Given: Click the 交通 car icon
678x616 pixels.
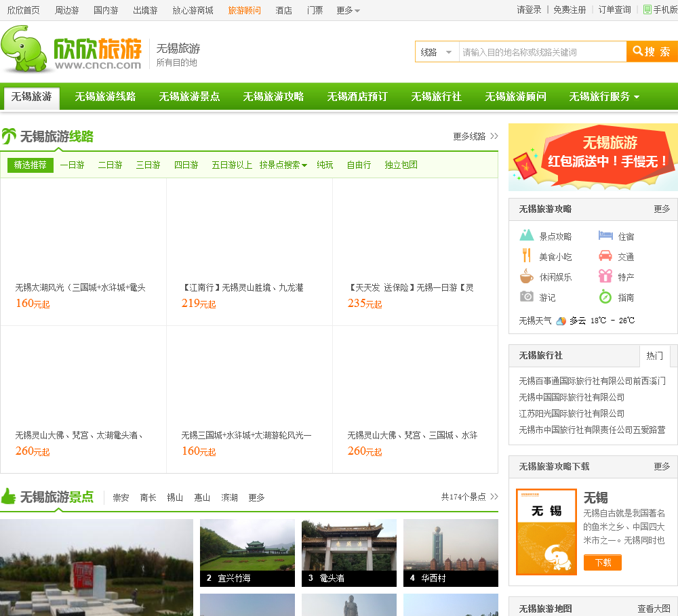Looking at the screenshot, I should point(605,255).
